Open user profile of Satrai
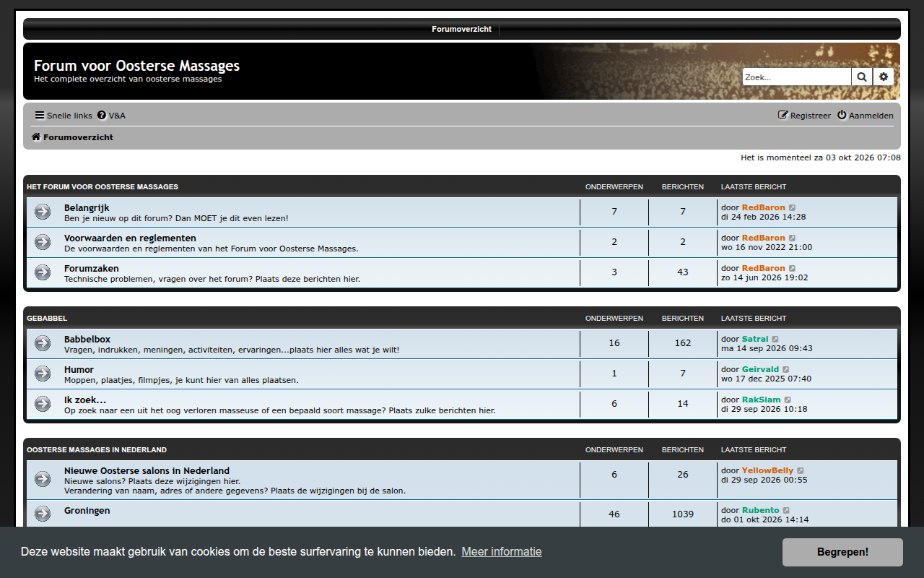The height and width of the screenshot is (578, 924). 755,339
